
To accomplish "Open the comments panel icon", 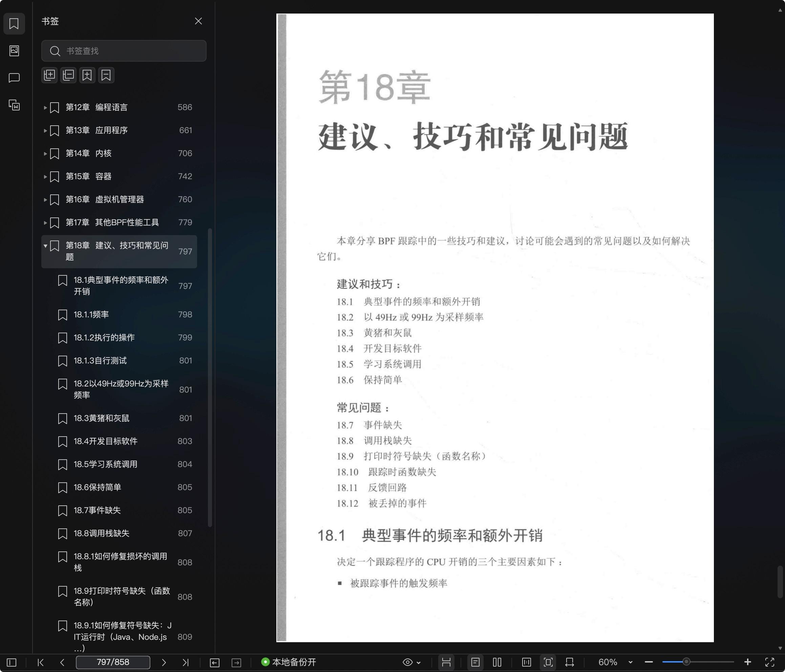I will pyautogui.click(x=14, y=78).
